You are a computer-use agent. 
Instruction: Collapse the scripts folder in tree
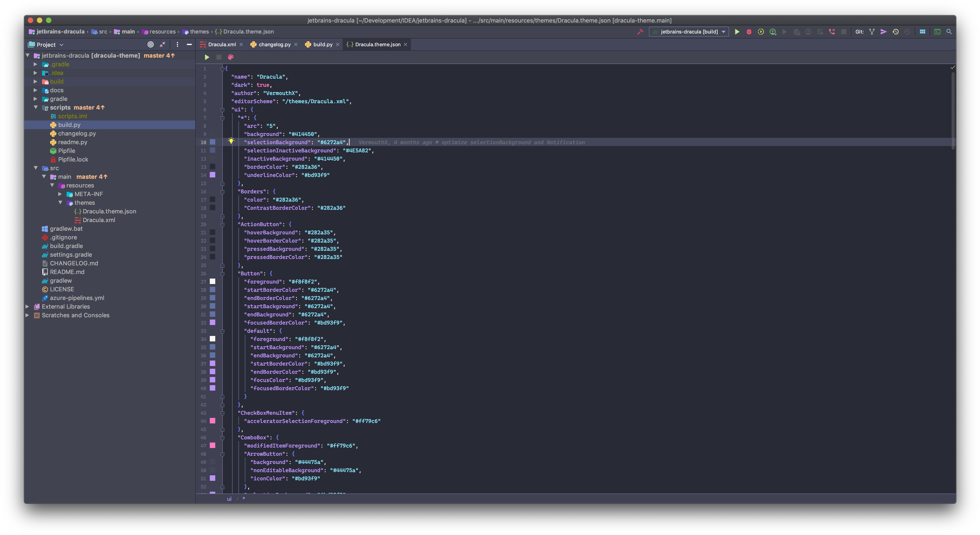click(36, 107)
